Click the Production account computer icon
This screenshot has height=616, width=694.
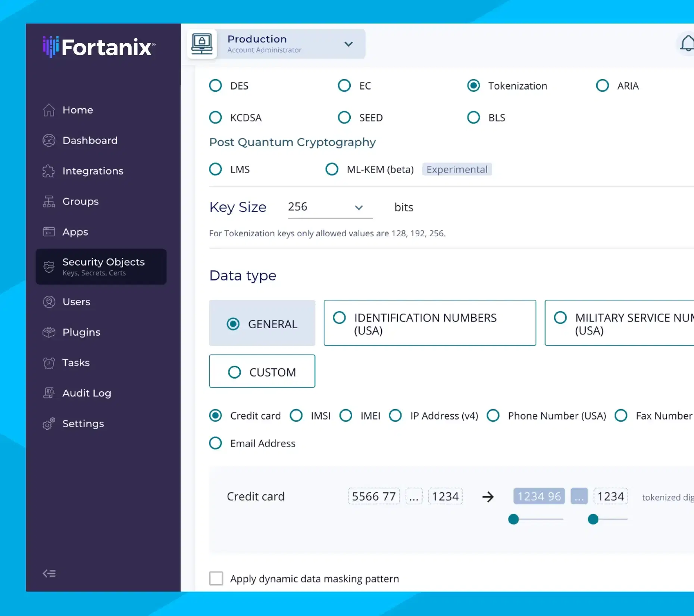click(202, 44)
